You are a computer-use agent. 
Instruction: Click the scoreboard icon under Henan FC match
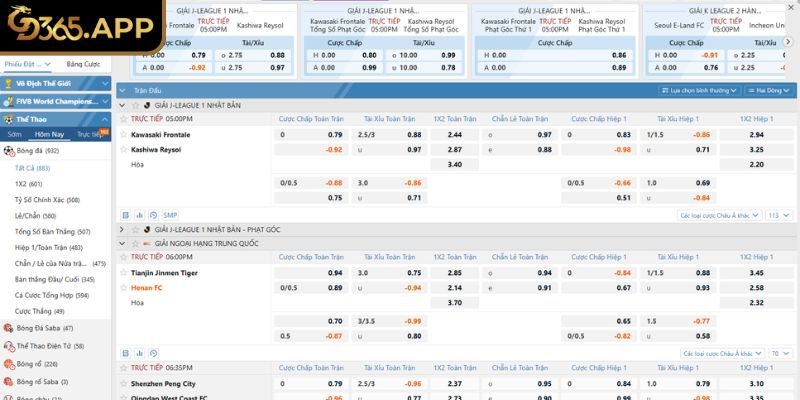click(125, 354)
